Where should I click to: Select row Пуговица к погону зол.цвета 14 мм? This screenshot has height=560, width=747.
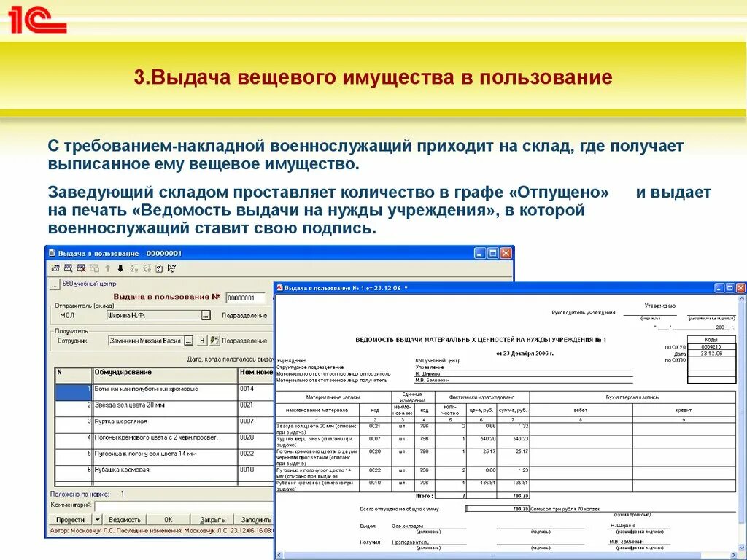click(164, 456)
